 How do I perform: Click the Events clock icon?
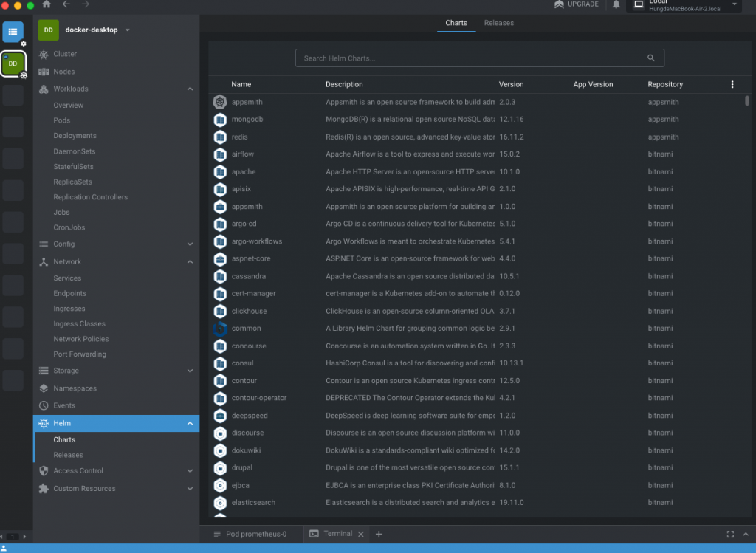tap(44, 405)
